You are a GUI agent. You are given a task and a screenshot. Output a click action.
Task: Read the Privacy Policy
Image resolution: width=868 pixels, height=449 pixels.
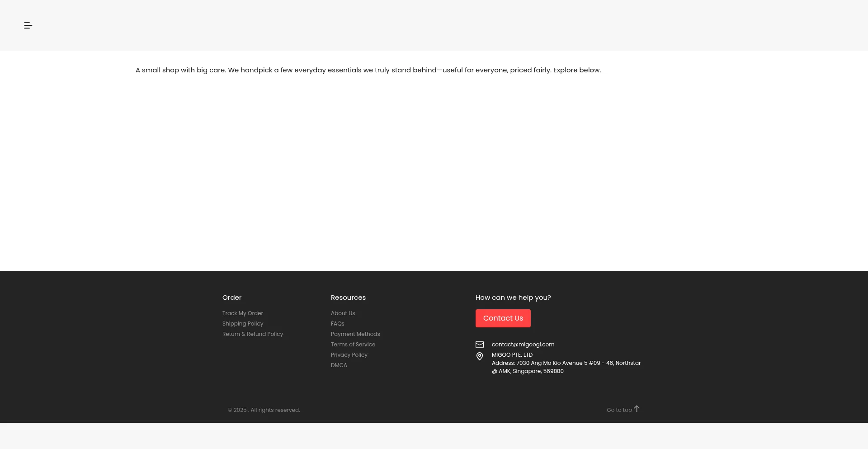click(x=349, y=355)
